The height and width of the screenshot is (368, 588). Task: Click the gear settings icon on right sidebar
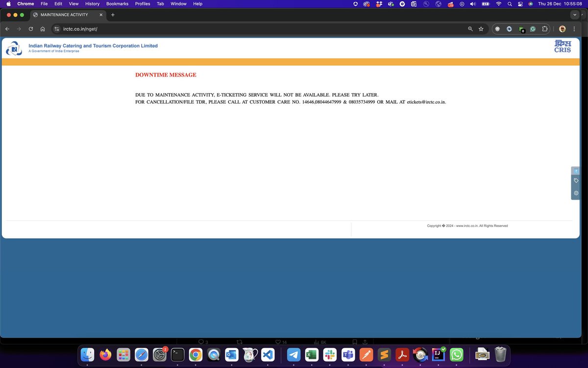[x=576, y=193]
